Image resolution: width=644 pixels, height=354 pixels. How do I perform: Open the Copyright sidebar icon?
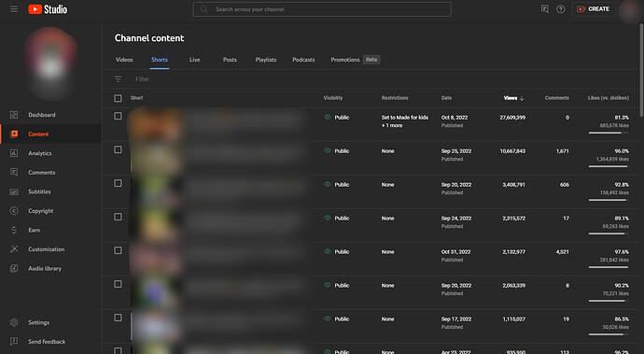click(x=14, y=210)
